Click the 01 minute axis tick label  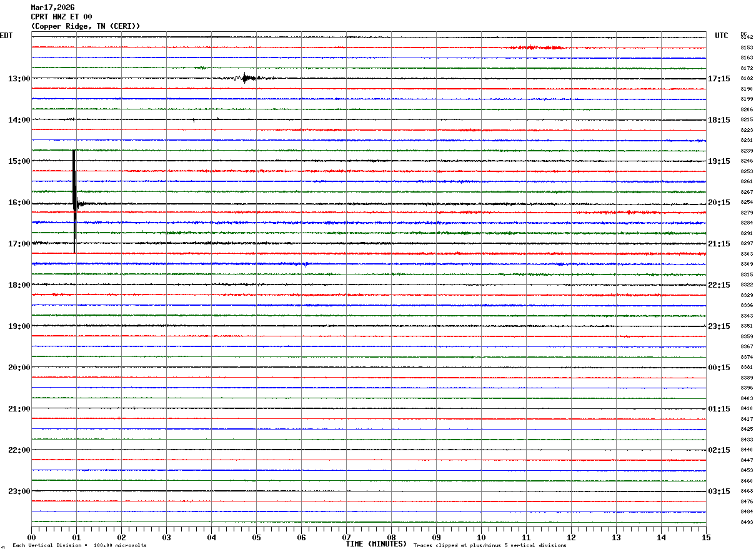coord(76,537)
